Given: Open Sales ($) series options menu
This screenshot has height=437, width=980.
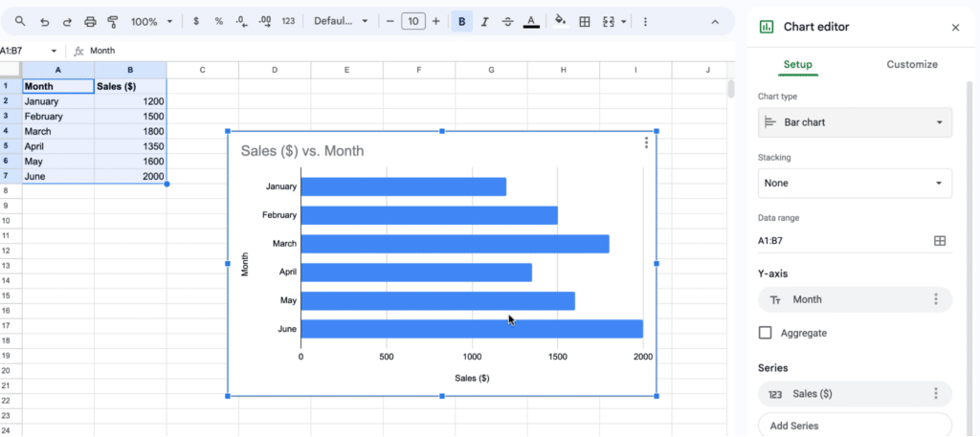Looking at the screenshot, I should [x=936, y=393].
